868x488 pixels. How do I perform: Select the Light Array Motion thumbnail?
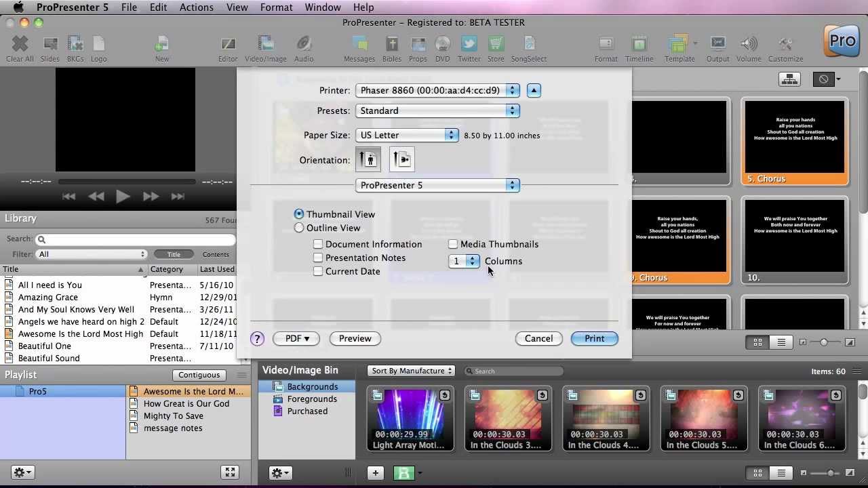point(409,418)
